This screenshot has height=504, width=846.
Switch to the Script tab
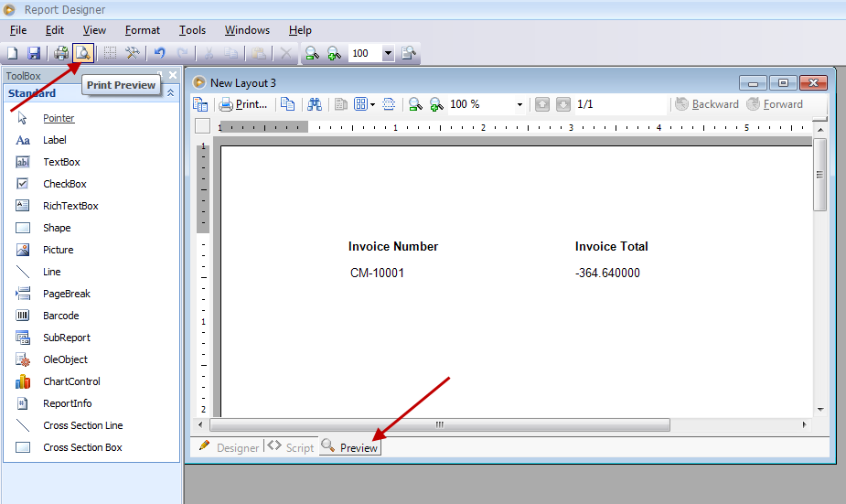tap(291, 447)
